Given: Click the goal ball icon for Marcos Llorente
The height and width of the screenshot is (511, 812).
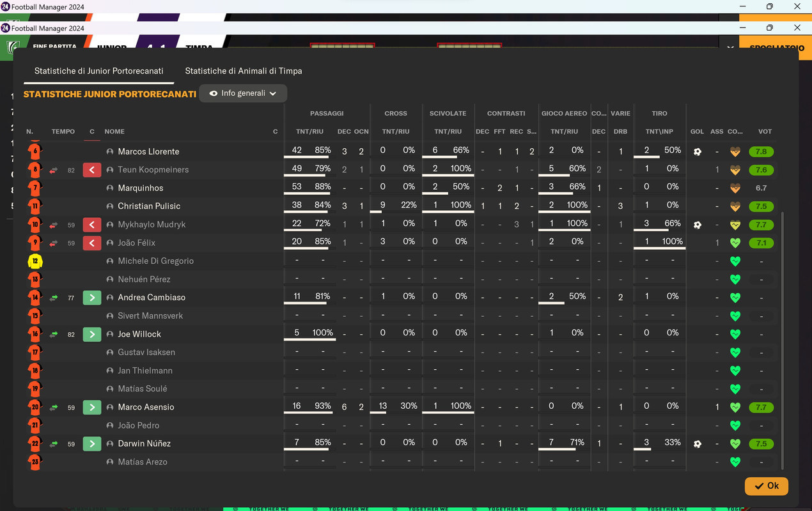Looking at the screenshot, I should [698, 152].
